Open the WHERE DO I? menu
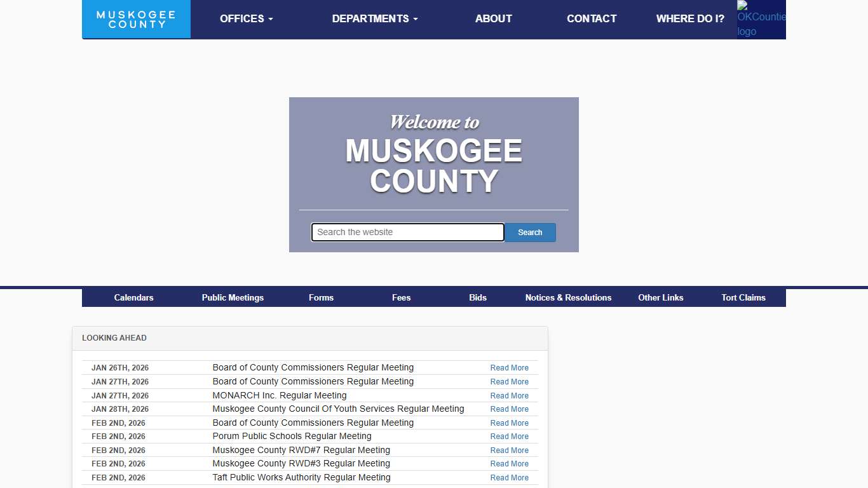Screen dimensions: 868x488 pyautogui.click(x=690, y=18)
